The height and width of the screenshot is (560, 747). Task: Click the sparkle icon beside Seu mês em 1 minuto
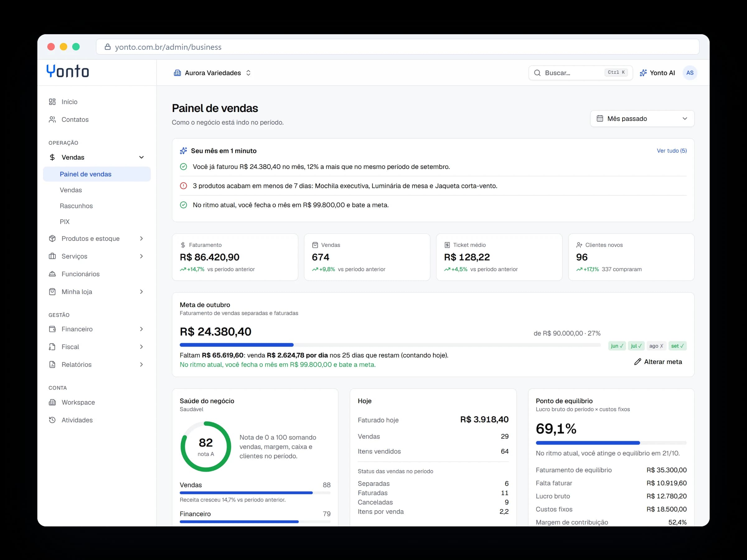pyautogui.click(x=183, y=151)
